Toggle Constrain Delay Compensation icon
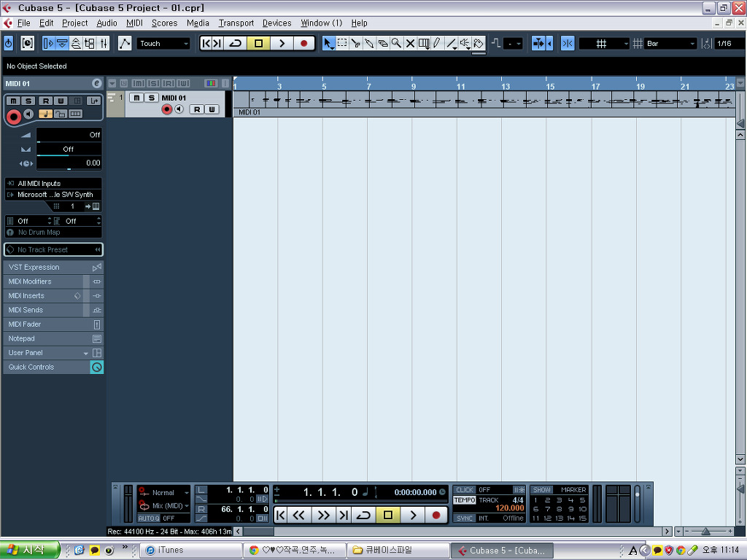 pos(28,43)
